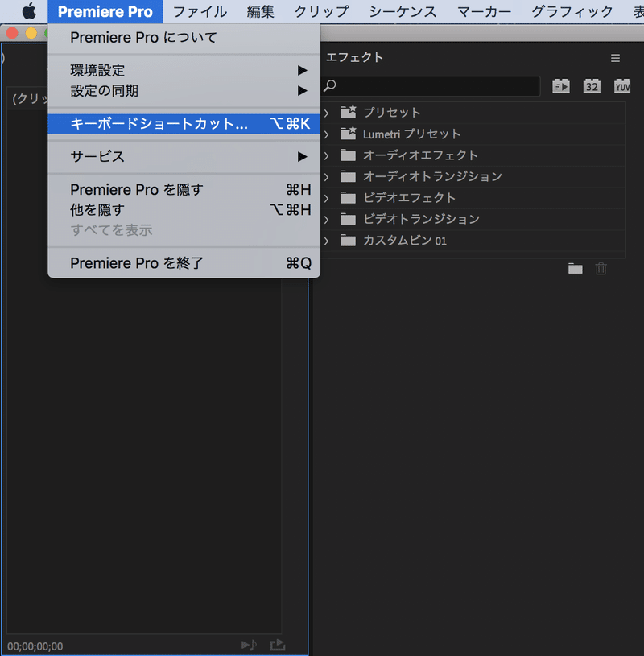The width and height of the screenshot is (644, 656).
Task: Click the export frame icon
Action: pos(278,645)
